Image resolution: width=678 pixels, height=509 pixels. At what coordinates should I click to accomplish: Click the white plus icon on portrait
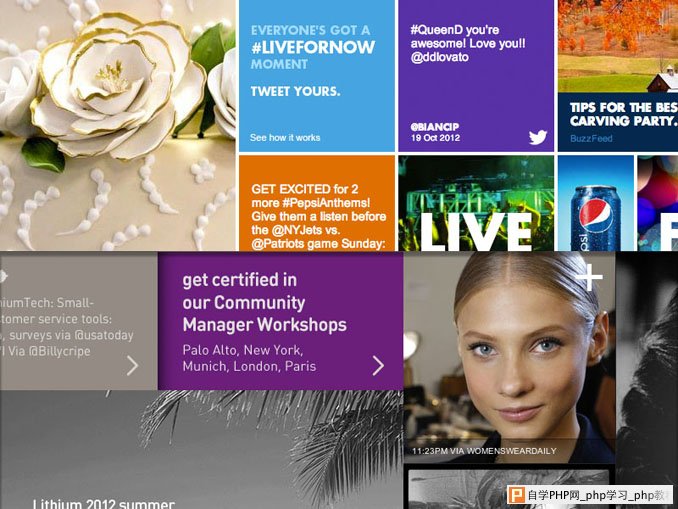[588, 277]
